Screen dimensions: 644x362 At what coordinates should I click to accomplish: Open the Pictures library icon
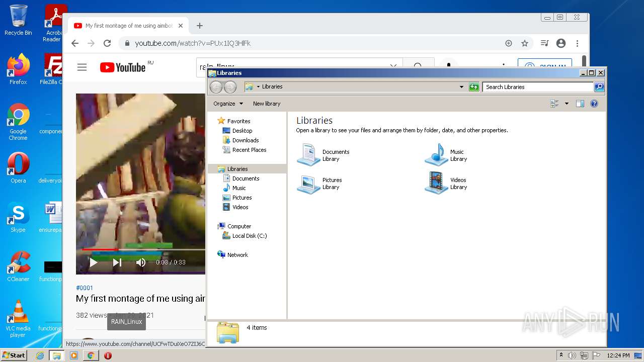(308, 184)
